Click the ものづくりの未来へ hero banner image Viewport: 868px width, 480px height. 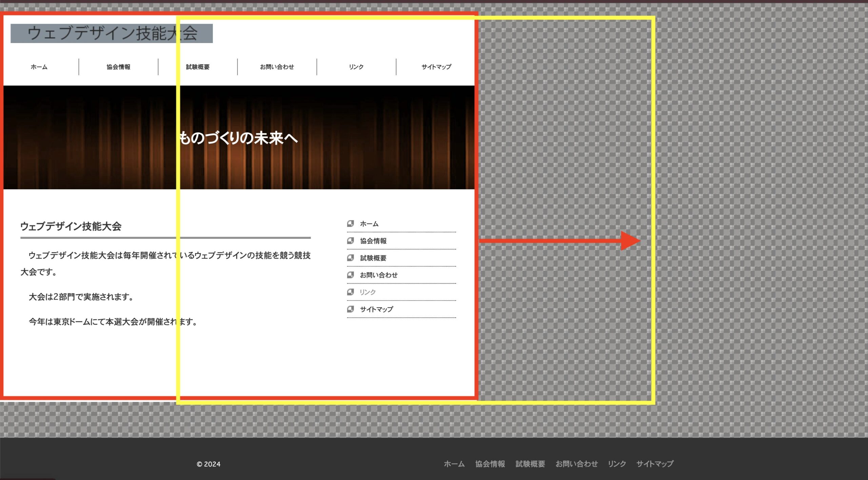point(239,137)
